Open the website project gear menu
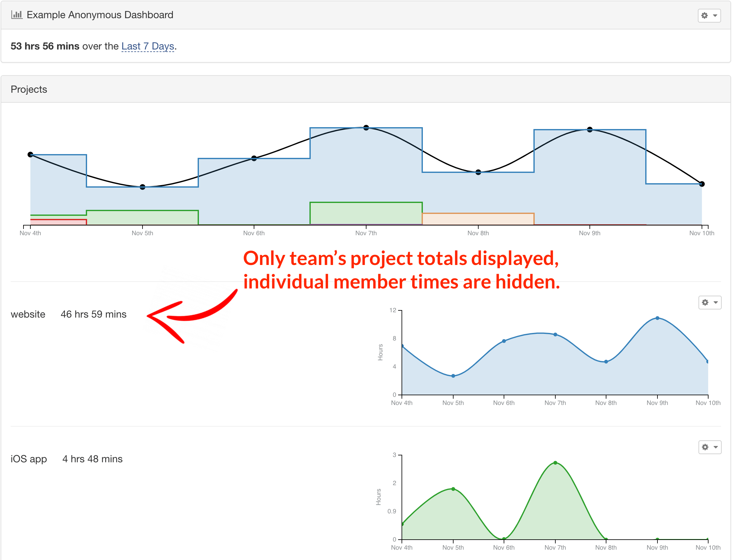This screenshot has height=560, width=732. click(x=709, y=302)
